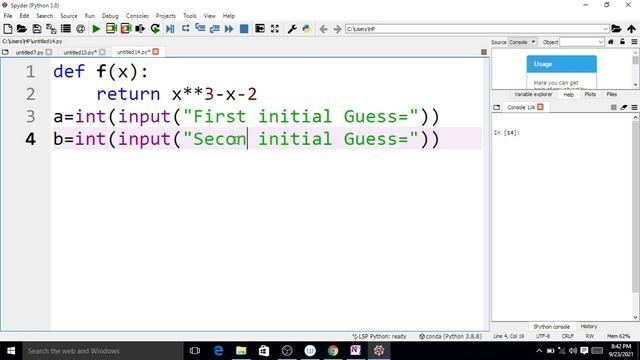Clear console with eraser icon
The width and height of the screenshot is (640, 360).
coord(624,107)
